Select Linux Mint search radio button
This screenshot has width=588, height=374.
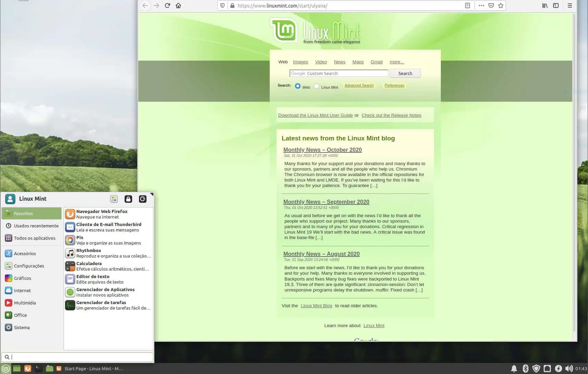[317, 86]
